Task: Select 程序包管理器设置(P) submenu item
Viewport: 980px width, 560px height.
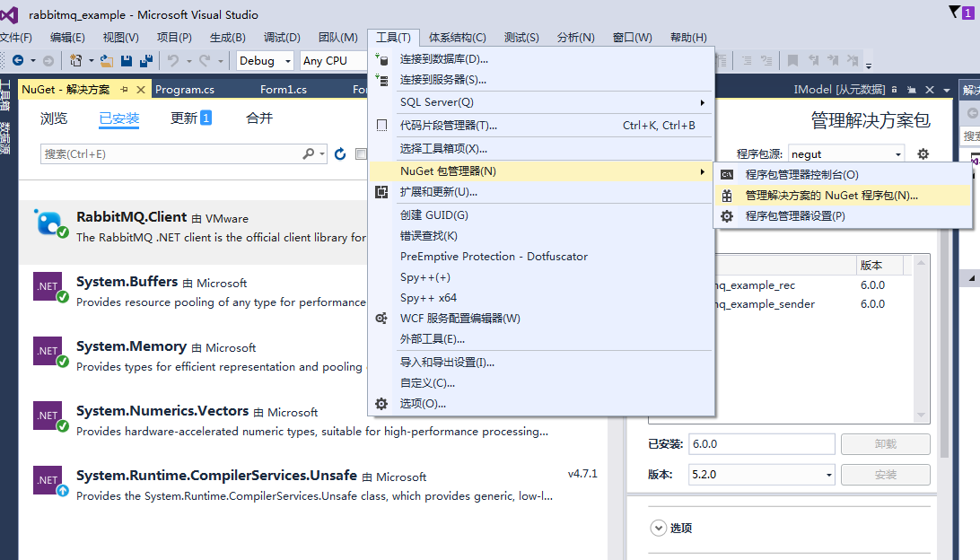Action: [x=842, y=216]
